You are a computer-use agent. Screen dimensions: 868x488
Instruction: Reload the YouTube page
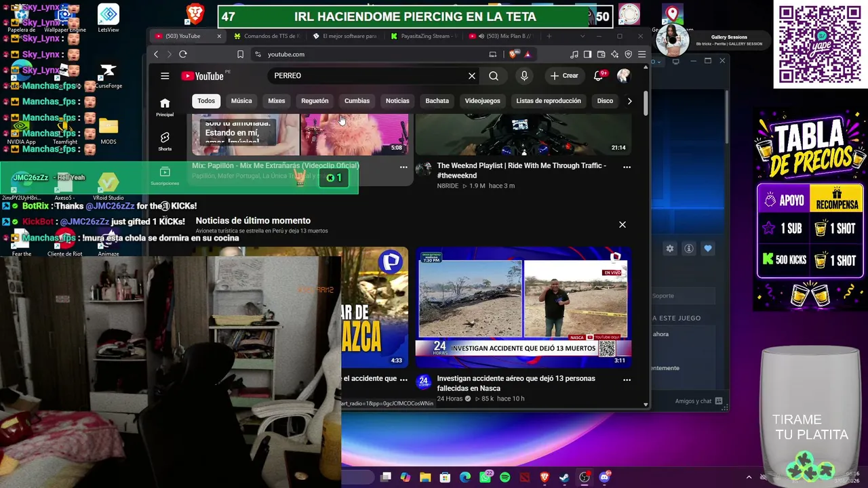(183, 54)
